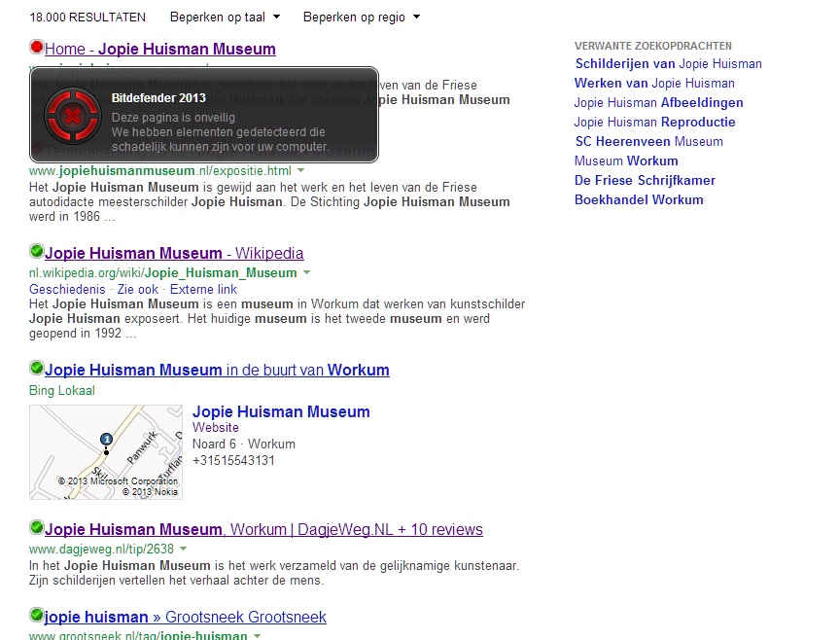Follow 'Zie ook' sublink under Wikipedia result

(x=138, y=290)
